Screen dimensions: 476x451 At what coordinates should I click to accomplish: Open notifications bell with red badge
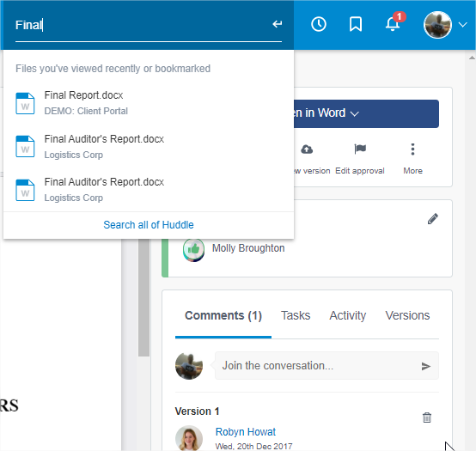point(394,23)
